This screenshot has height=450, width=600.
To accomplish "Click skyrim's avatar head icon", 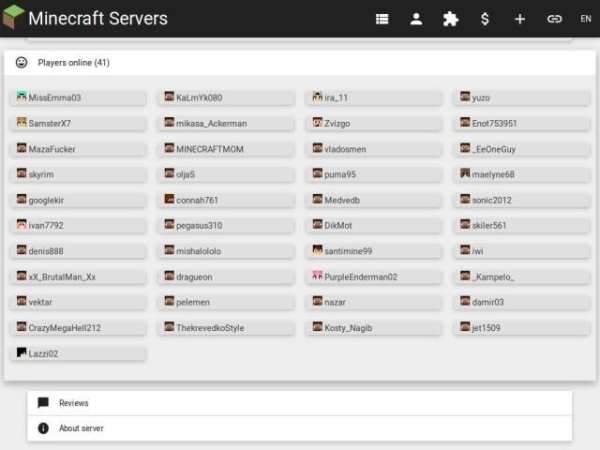I will (22, 173).
